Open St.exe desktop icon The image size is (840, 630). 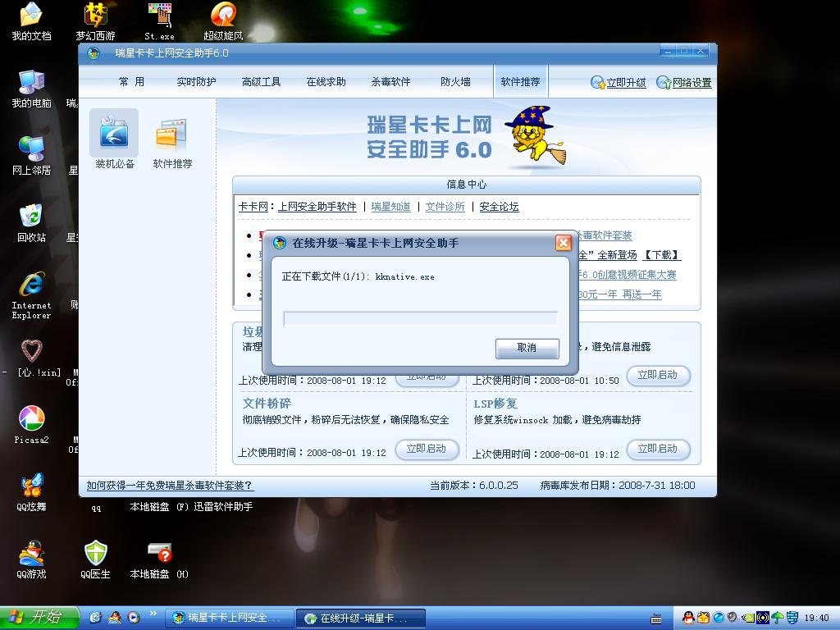point(160,22)
